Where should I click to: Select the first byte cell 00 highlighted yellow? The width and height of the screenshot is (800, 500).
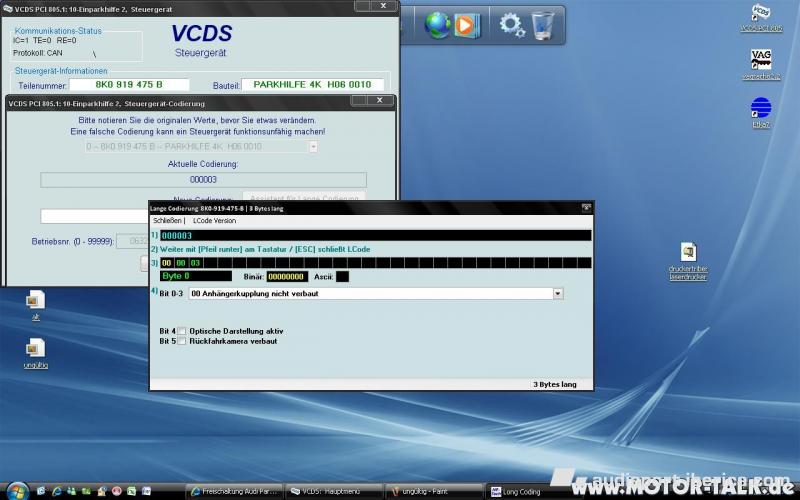(167, 263)
